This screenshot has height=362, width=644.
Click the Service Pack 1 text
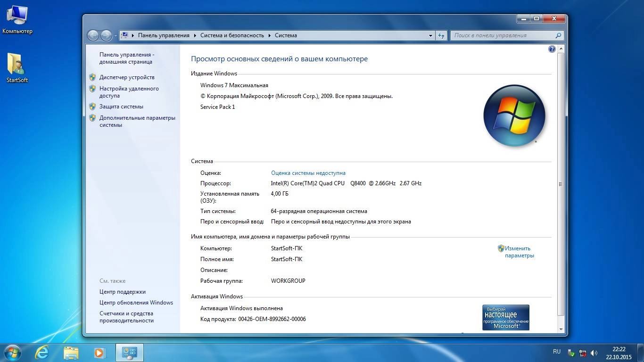pos(217,107)
